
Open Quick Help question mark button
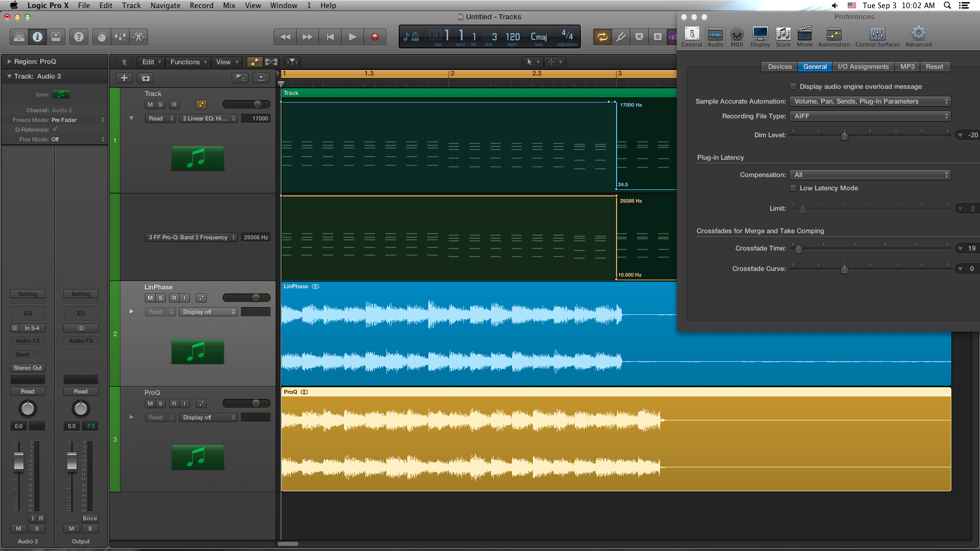79,37
